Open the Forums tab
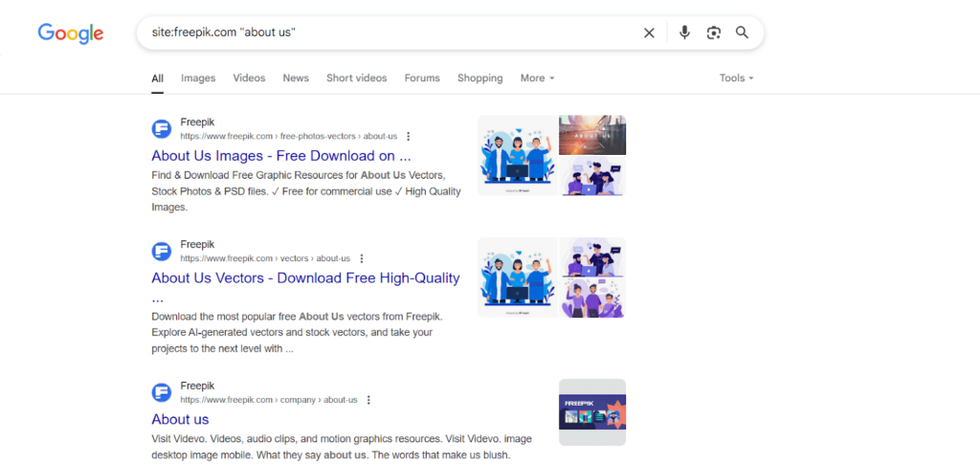Viewport: 980px width, 465px height. (422, 78)
